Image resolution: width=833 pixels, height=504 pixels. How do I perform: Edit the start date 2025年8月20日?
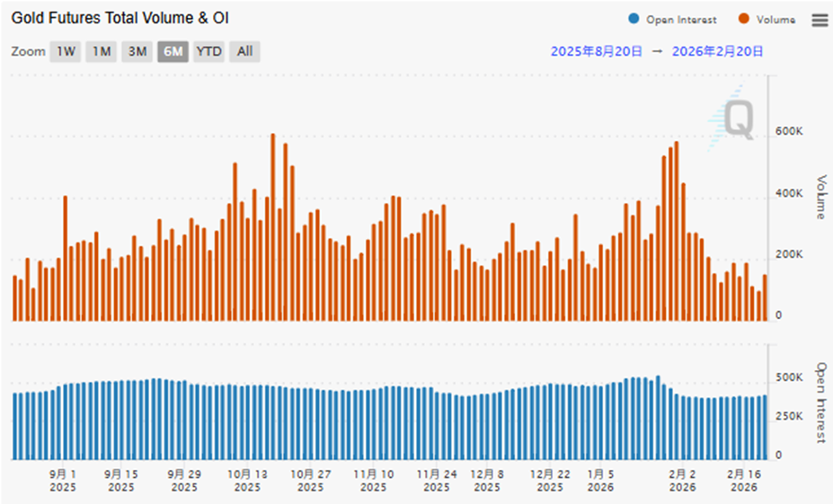(x=596, y=51)
